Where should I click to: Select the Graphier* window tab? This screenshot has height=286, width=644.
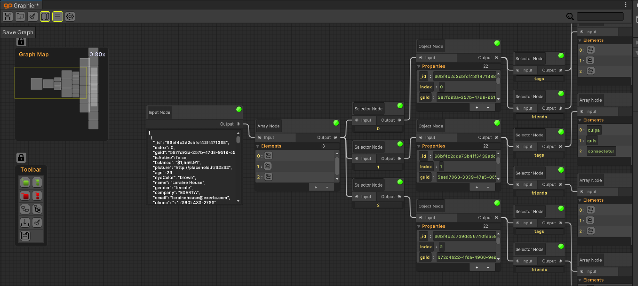pyautogui.click(x=21, y=5)
